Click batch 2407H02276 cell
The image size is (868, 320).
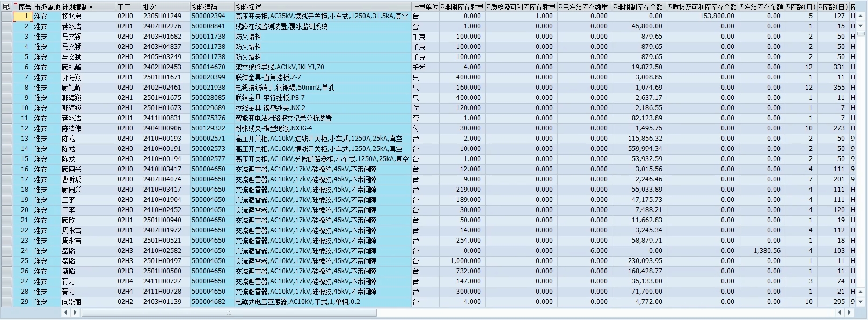click(x=165, y=26)
